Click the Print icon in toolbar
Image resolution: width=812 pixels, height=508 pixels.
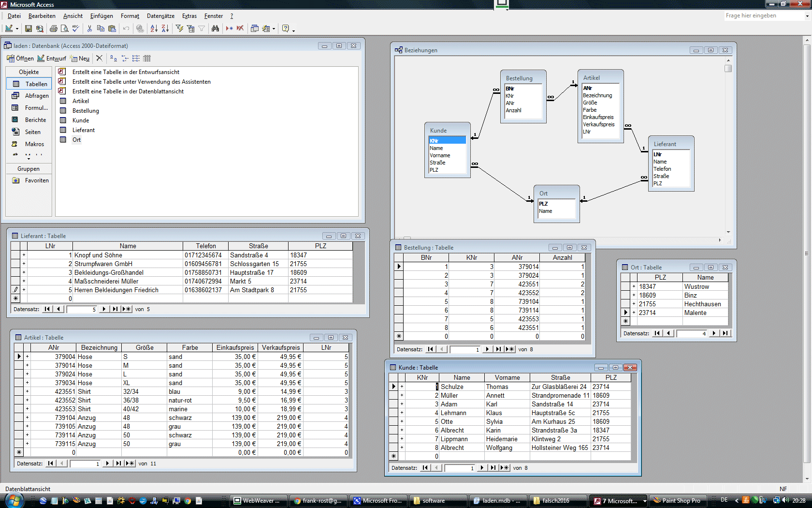54,29
